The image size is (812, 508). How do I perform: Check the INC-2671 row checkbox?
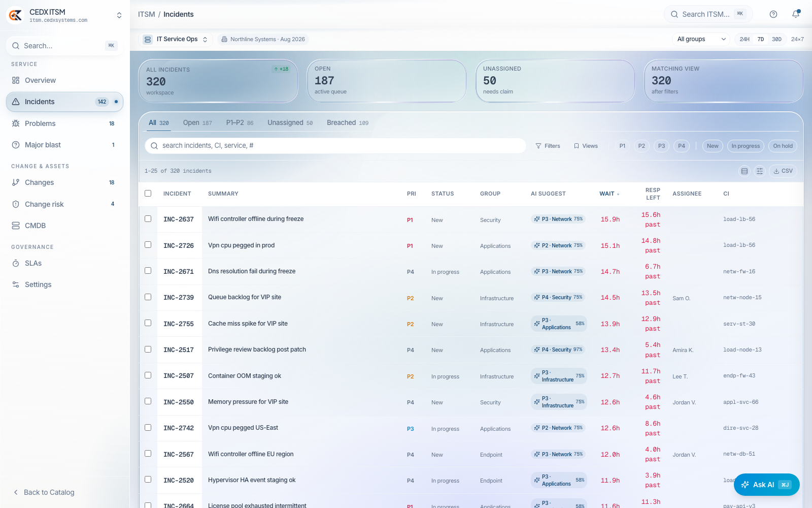148,270
